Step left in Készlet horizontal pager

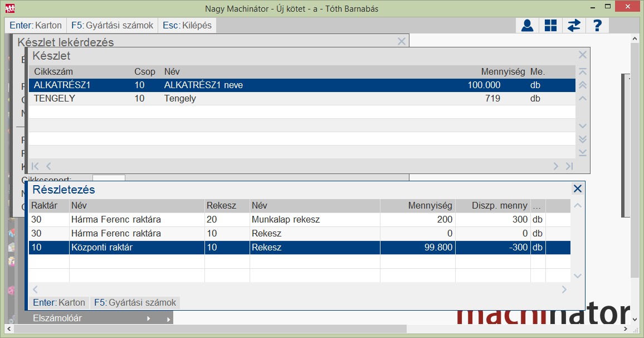point(48,166)
